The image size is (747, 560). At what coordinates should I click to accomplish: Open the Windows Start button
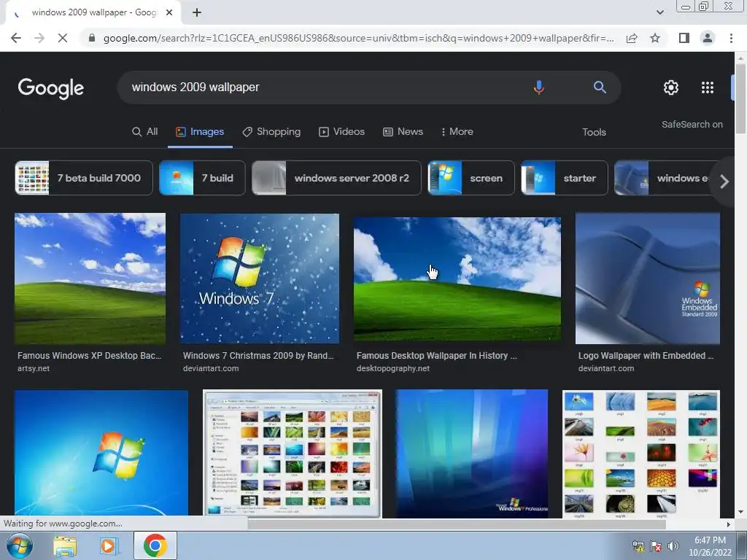[x=20, y=545]
